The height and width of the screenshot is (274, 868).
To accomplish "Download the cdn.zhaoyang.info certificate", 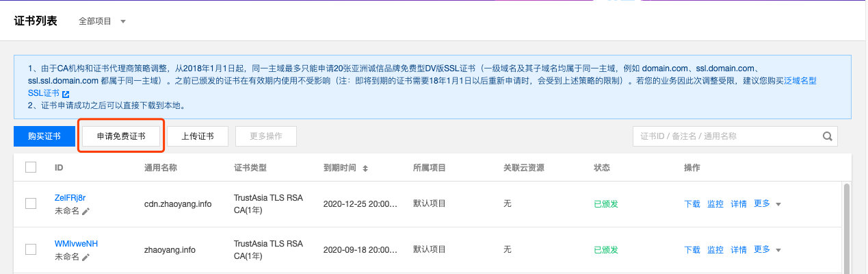I will (692, 204).
